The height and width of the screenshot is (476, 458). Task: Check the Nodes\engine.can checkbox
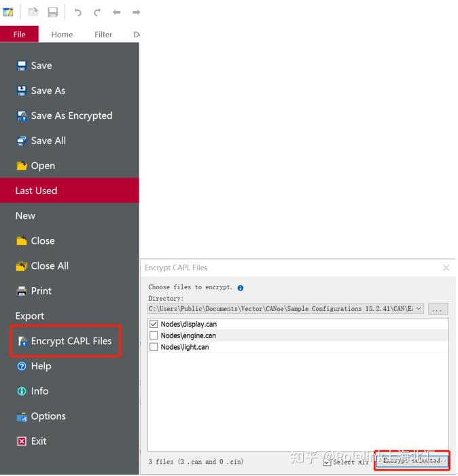tap(154, 335)
